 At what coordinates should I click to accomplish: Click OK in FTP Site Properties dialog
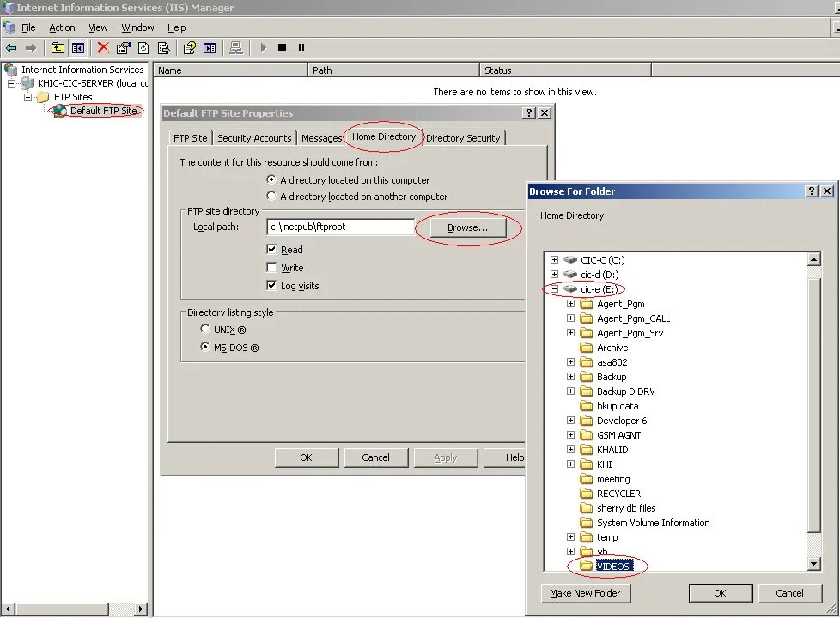click(306, 457)
